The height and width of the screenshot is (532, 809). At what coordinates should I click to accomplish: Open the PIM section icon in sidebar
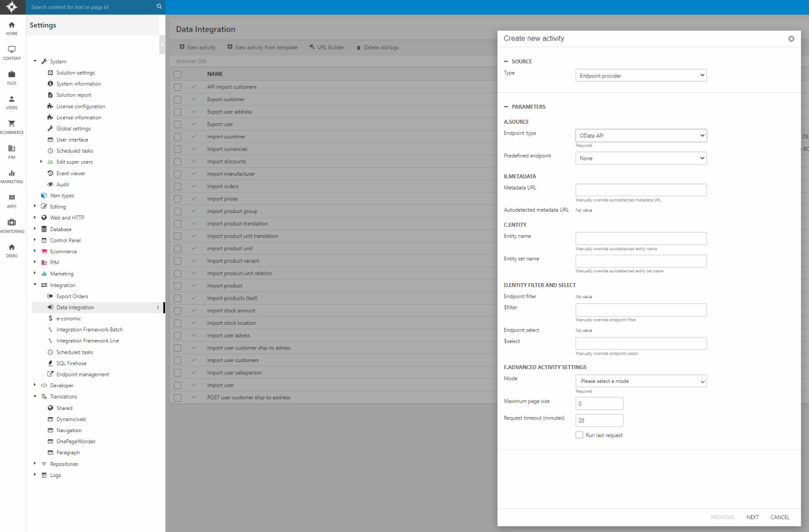(11, 148)
